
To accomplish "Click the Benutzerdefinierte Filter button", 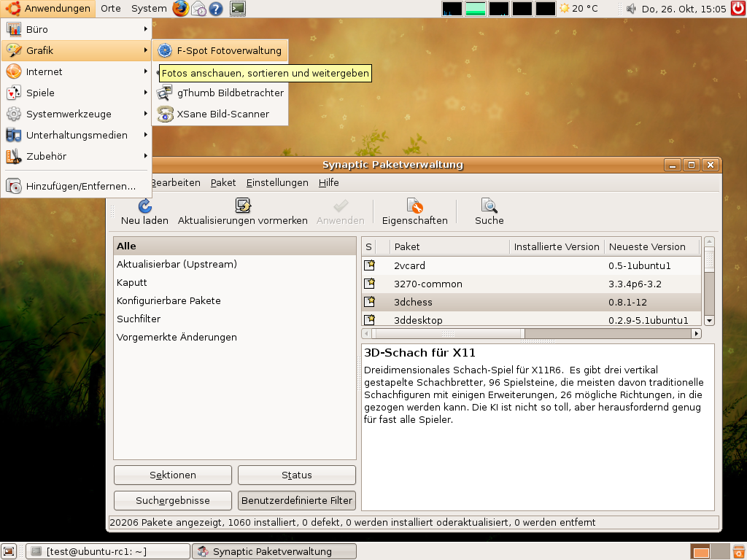I will click(297, 500).
